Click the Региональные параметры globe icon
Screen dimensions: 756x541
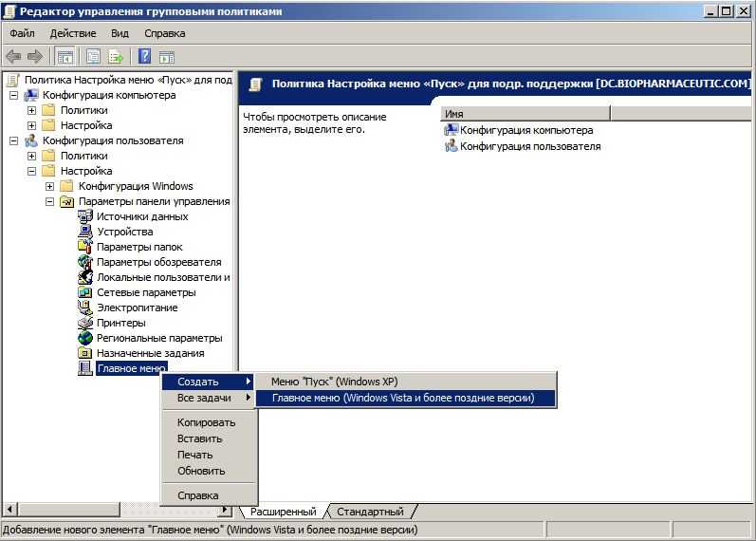(x=85, y=338)
